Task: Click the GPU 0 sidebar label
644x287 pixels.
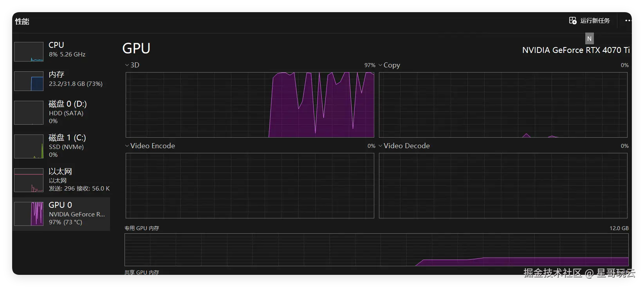Action: (x=60, y=205)
